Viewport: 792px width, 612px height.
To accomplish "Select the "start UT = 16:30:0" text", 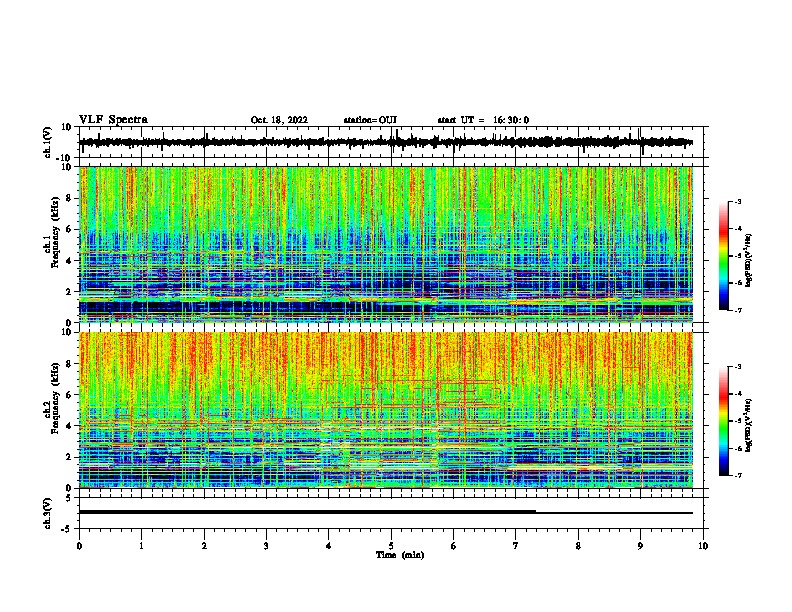I will click(483, 120).
